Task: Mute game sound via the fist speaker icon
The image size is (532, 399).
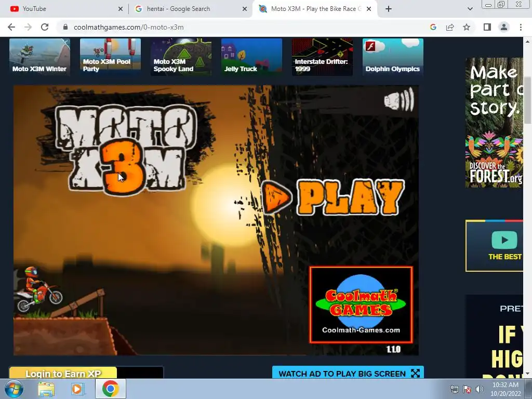Action: coord(399,100)
